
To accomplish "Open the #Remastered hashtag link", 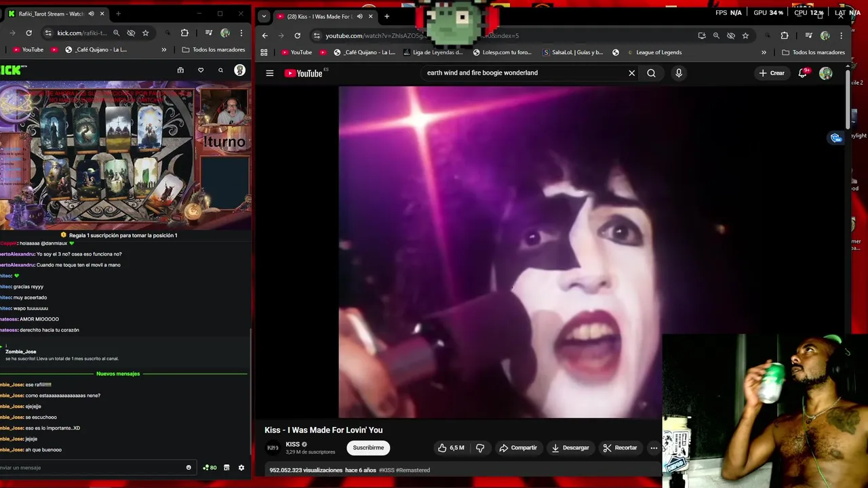I will [412, 470].
